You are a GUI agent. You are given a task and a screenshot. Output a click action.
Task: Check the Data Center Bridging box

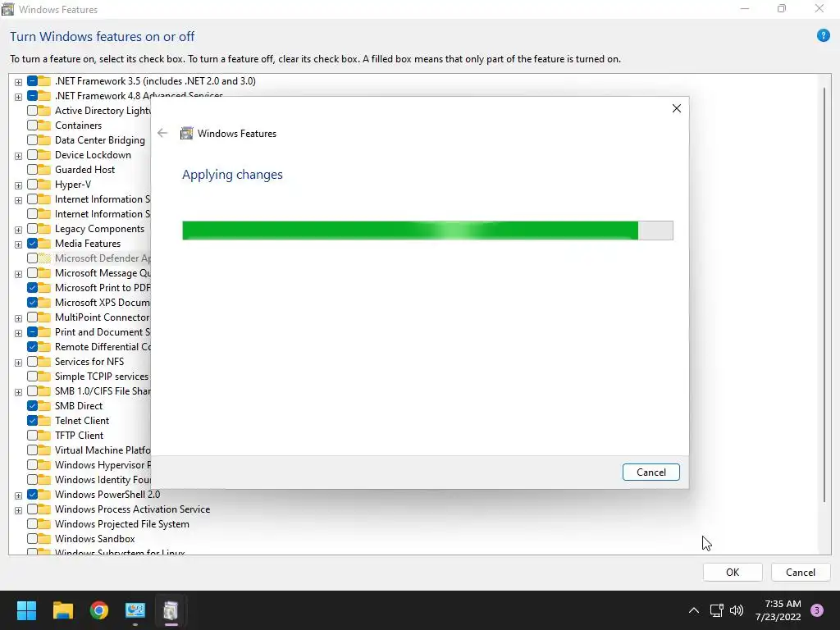pos(32,140)
